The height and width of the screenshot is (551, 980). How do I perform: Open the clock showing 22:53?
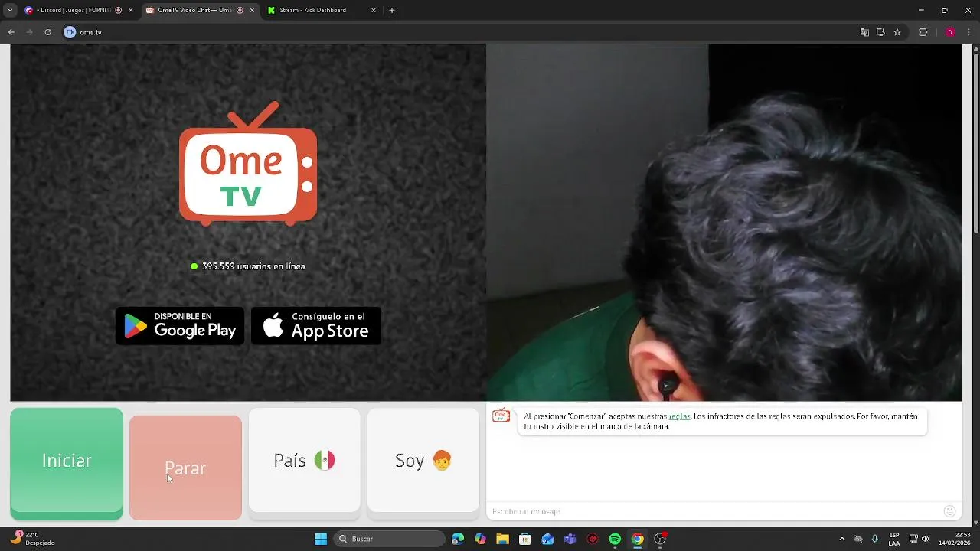click(x=955, y=539)
